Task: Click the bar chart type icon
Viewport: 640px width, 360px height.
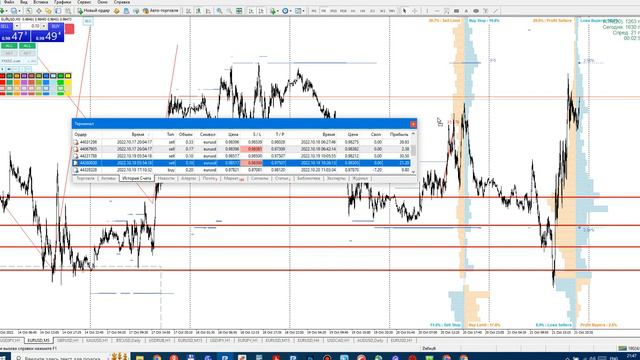Action: point(189,11)
